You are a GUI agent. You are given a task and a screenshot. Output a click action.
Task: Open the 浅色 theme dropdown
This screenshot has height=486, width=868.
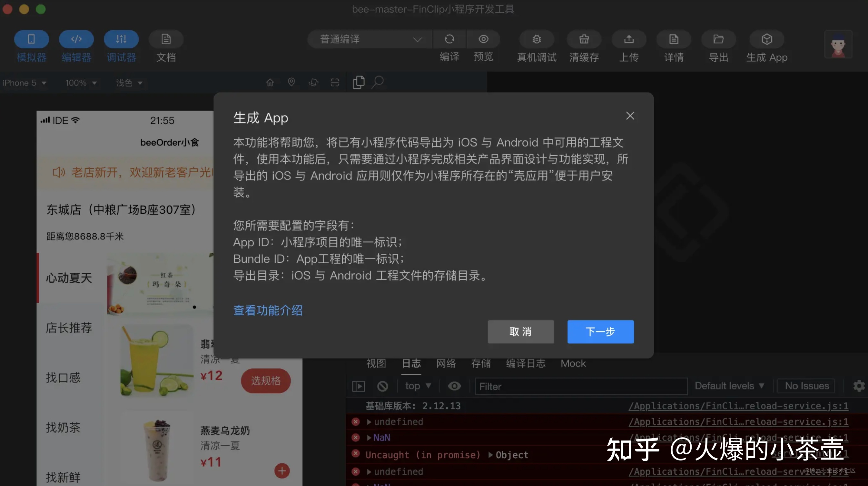(129, 83)
